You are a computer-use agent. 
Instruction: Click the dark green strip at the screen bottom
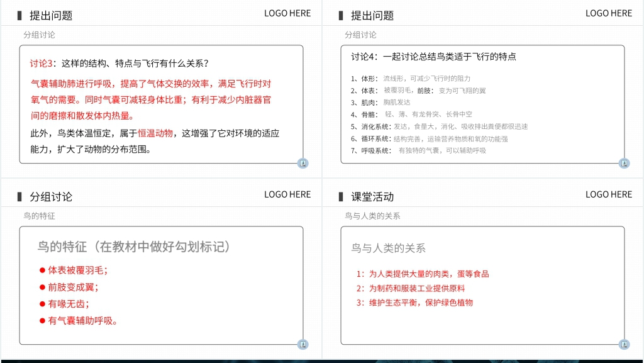point(322,360)
